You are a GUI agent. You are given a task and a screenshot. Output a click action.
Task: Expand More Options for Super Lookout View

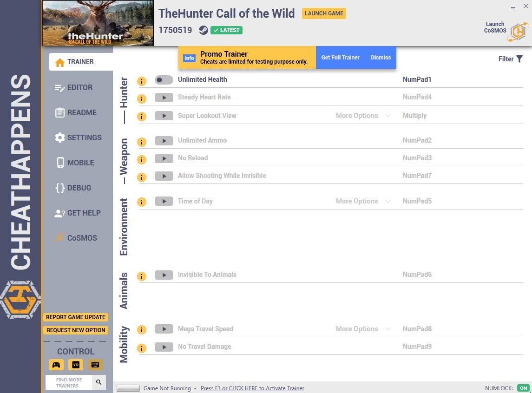pos(363,116)
